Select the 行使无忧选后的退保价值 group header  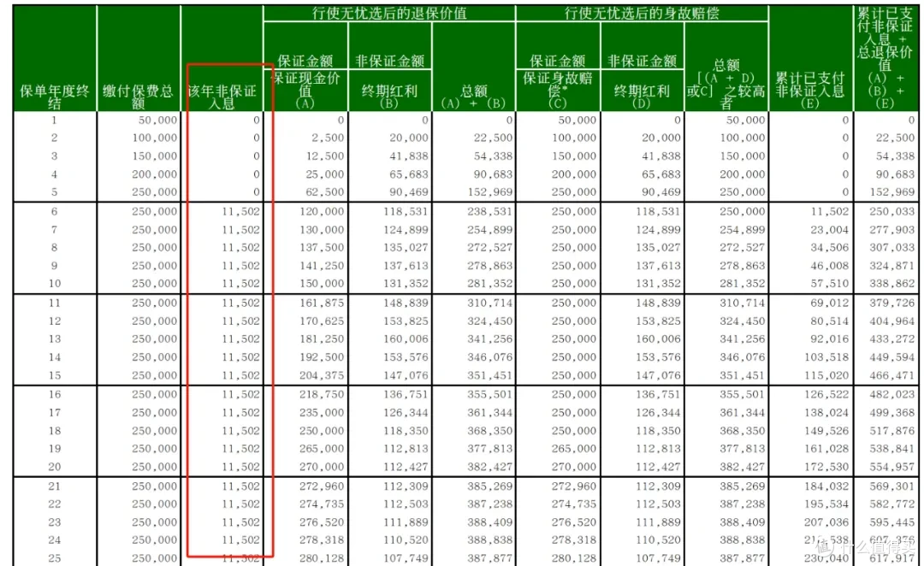click(389, 13)
